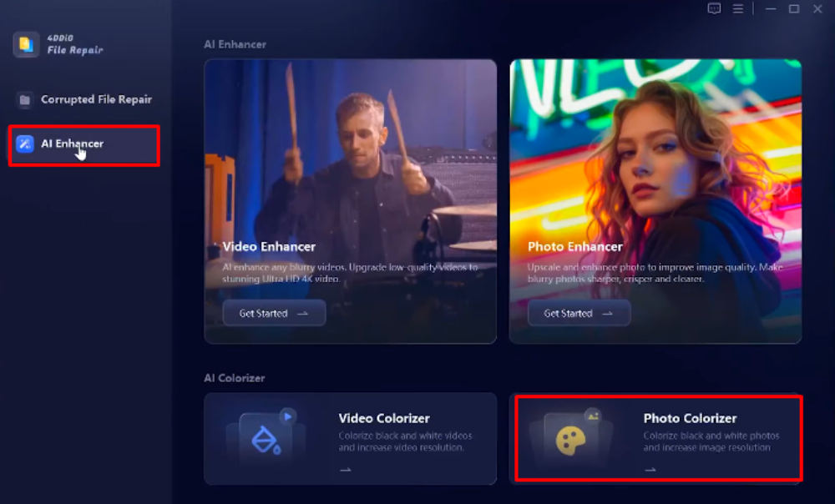Open the hamburger menu in title bar
The height and width of the screenshot is (504, 835).
pos(738,8)
